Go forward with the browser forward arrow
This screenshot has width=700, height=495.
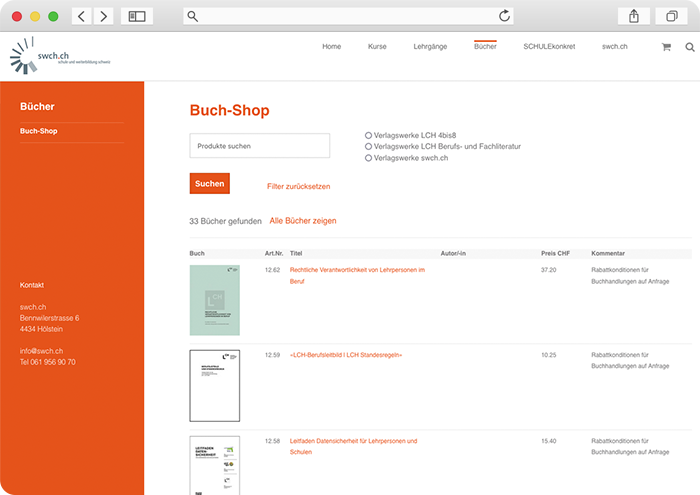coord(104,17)
